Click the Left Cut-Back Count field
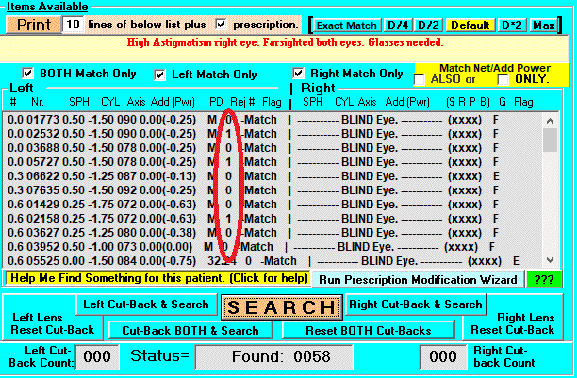The height and width of the screenshot is (378, 577). click(97, 357)
